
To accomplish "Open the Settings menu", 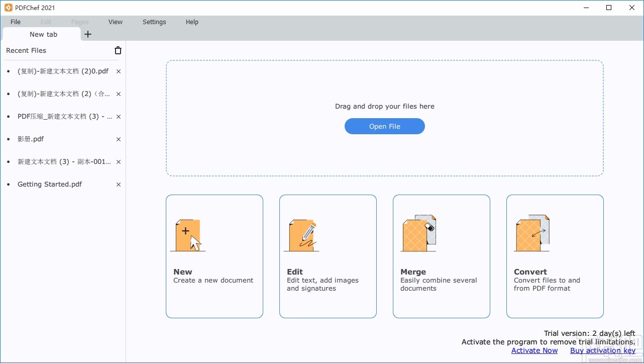I will 154,22.
